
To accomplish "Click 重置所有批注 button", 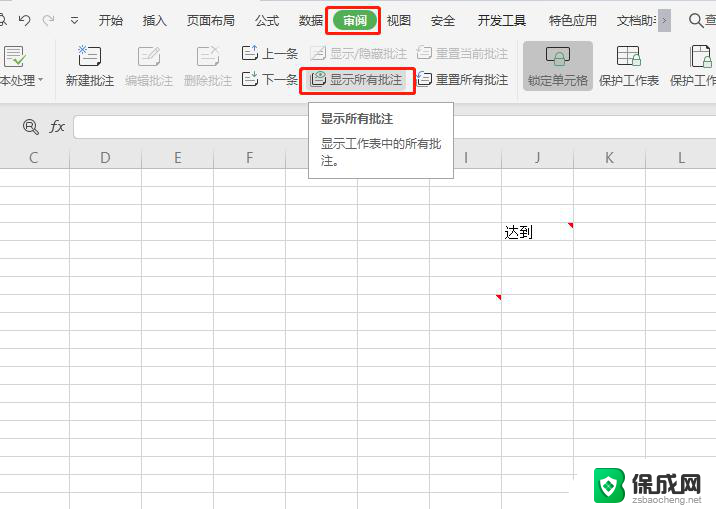I will pos(462,79).
